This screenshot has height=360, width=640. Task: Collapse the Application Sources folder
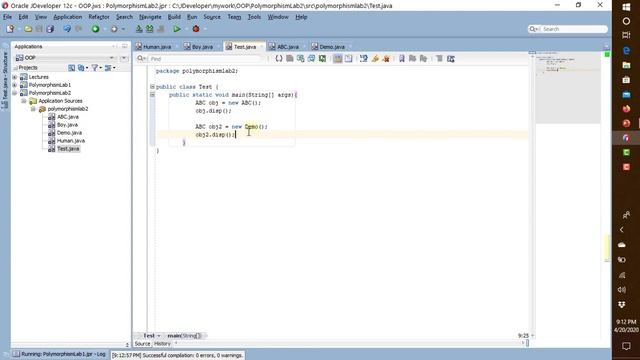click(x=24, y=101)
